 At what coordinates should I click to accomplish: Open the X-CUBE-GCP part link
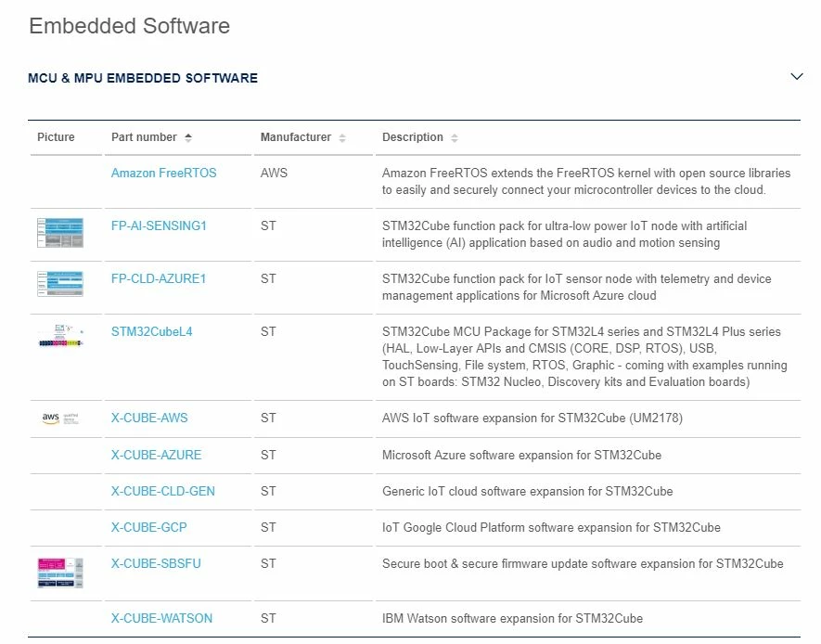(x=148, y=527)
